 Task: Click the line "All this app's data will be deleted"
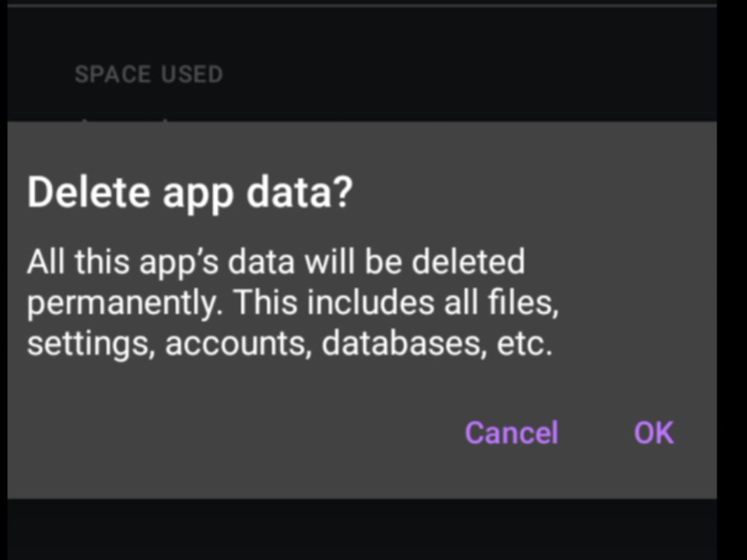click(275, 262)
